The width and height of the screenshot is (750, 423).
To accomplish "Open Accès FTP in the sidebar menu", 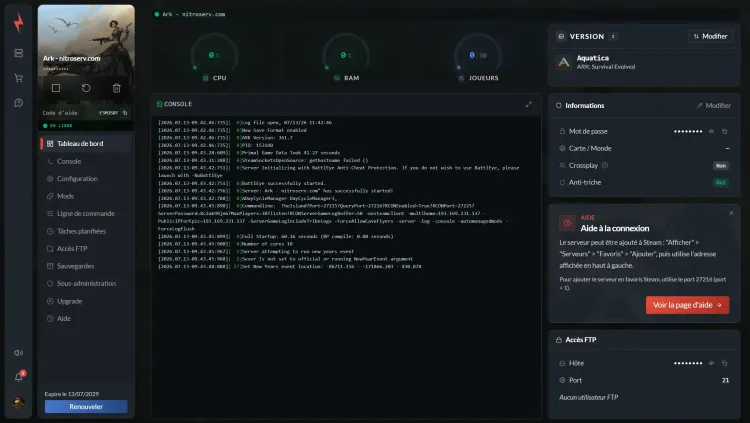I will pyautogui.click(x=86, y=248).
